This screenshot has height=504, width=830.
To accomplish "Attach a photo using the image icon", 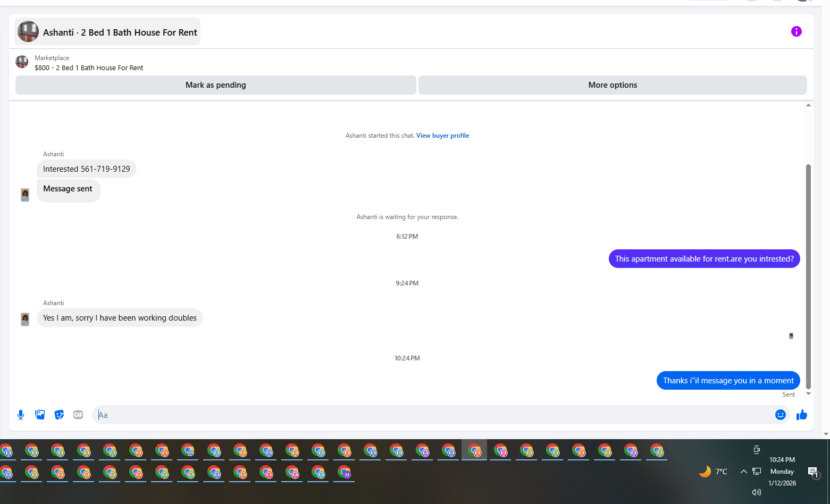I will tap(40, 415).
